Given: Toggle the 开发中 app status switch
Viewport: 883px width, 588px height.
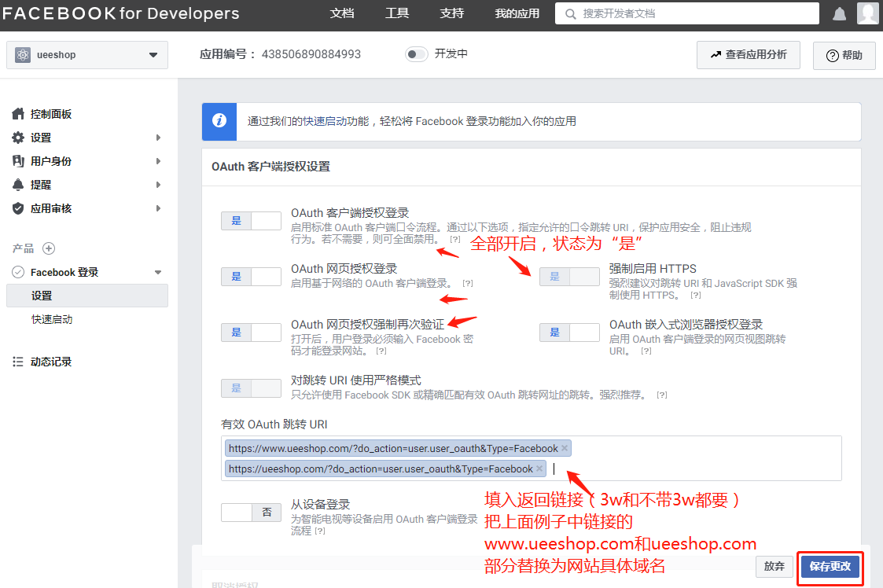Looking at the screenshot, I should click(416, 54).
